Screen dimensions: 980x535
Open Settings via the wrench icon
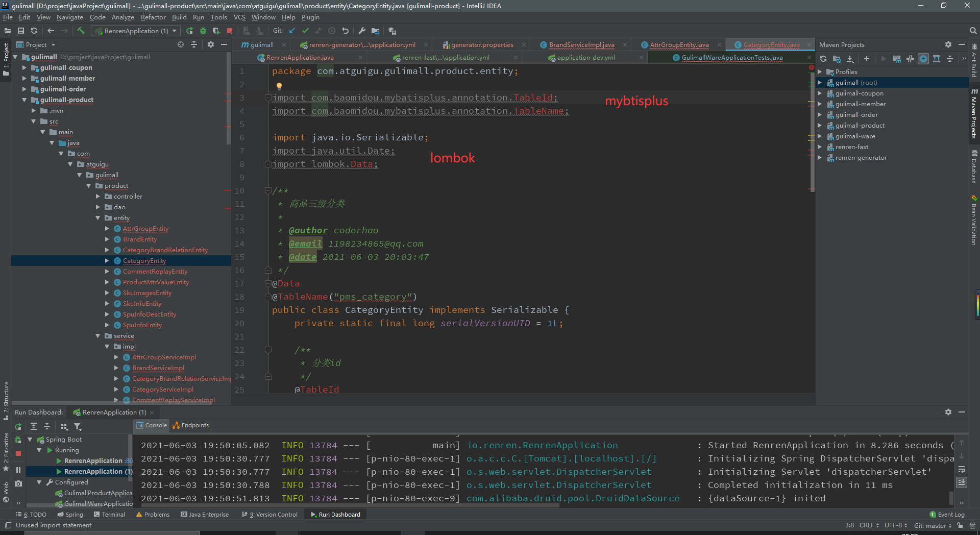pyautogui.click(x=362, y=31)
